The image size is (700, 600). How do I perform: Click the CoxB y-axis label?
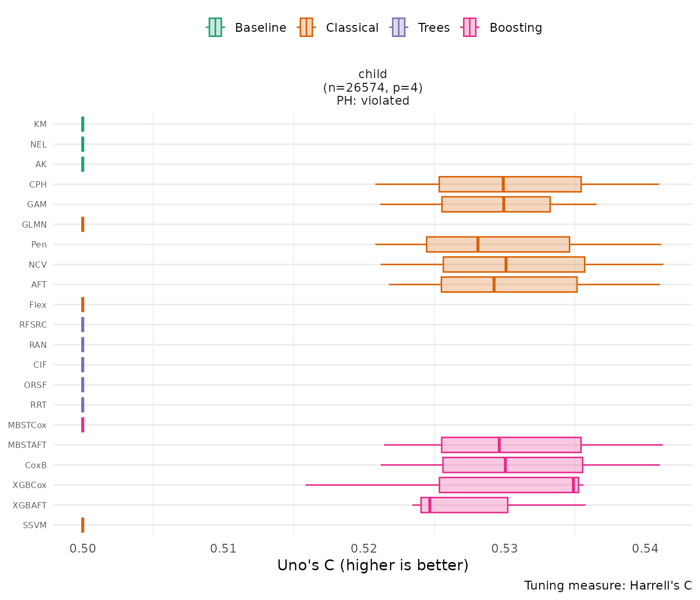[36, 465]
